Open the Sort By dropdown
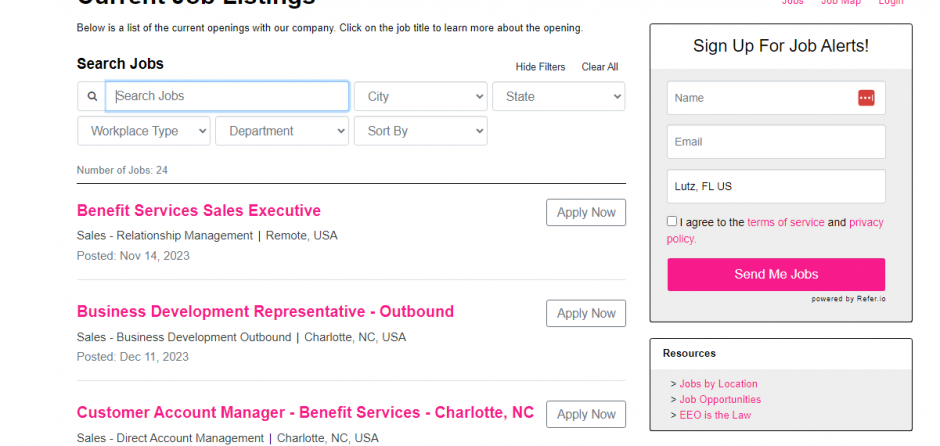 pos(420,131)
